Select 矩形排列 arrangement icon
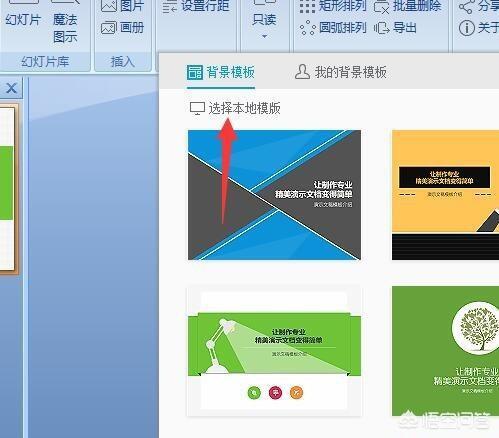Screen dimensions: 499x438 click(x=307, y=6)
